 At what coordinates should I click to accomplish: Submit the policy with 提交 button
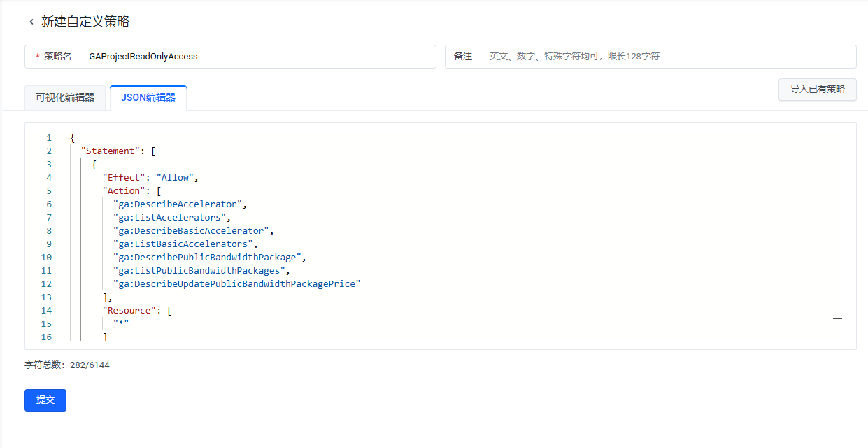(x=45, y=400)
